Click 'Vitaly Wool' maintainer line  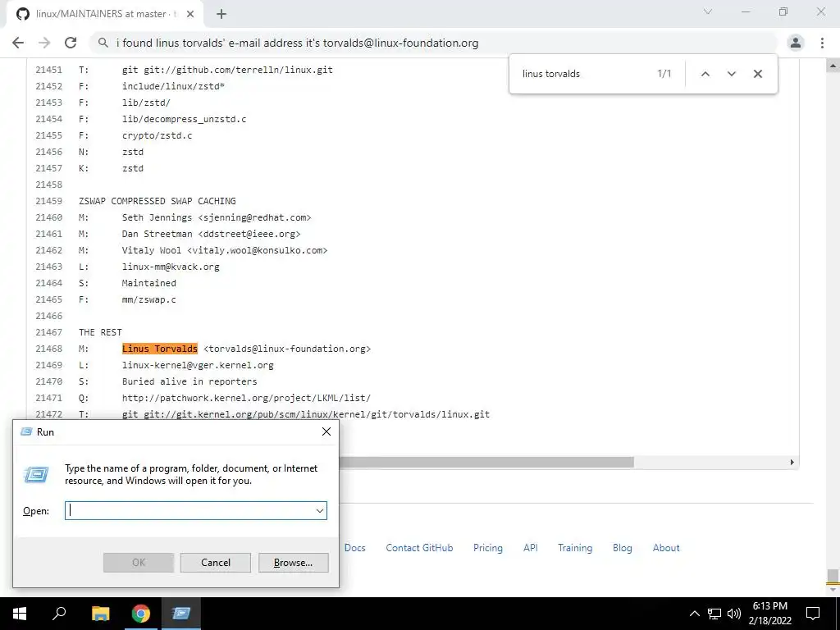(x=225, y=250)
